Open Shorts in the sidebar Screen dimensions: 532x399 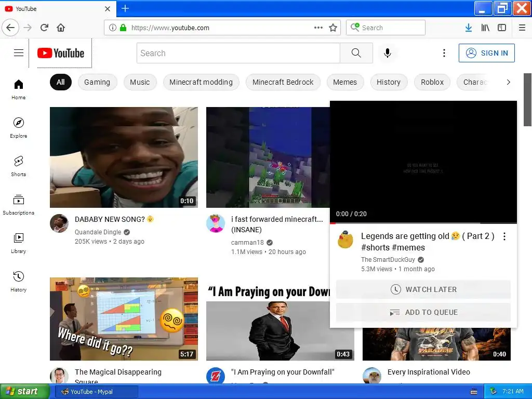pos(18,166)
